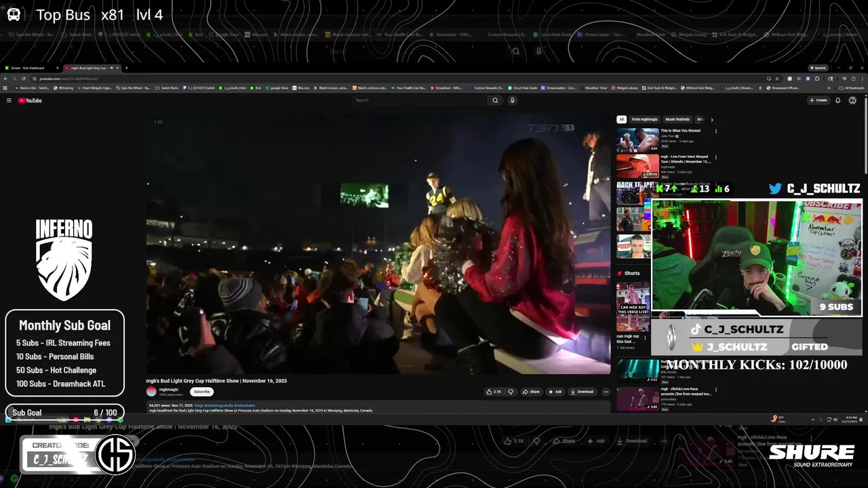Click the YouTube search magnifier button
Image resolution: width=868 pixels, height=488 pixels.
coord(495,100)
